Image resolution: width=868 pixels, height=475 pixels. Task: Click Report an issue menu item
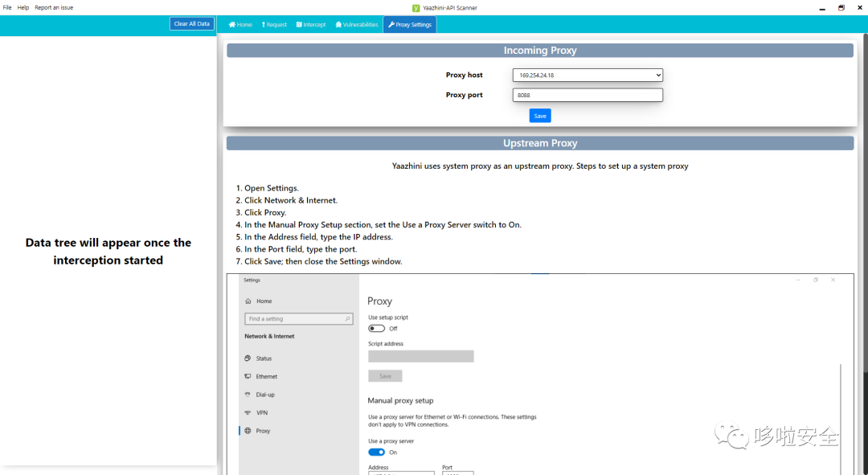pos(54,8)
